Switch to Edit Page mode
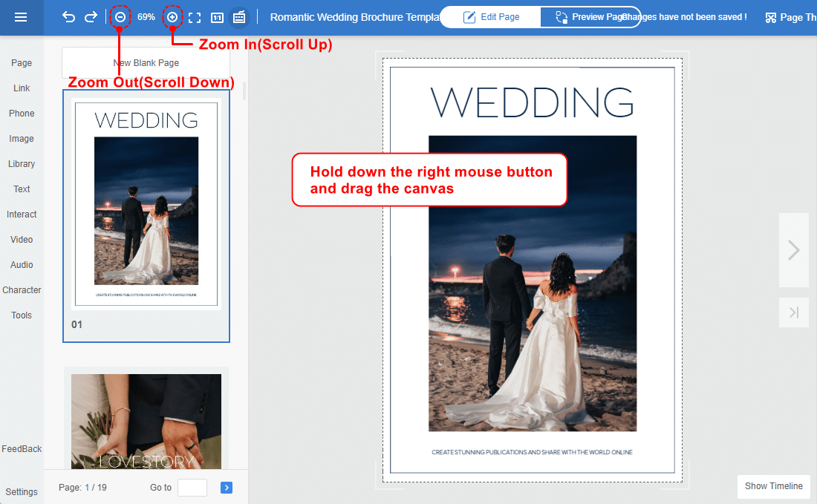 tap(489, 16)
